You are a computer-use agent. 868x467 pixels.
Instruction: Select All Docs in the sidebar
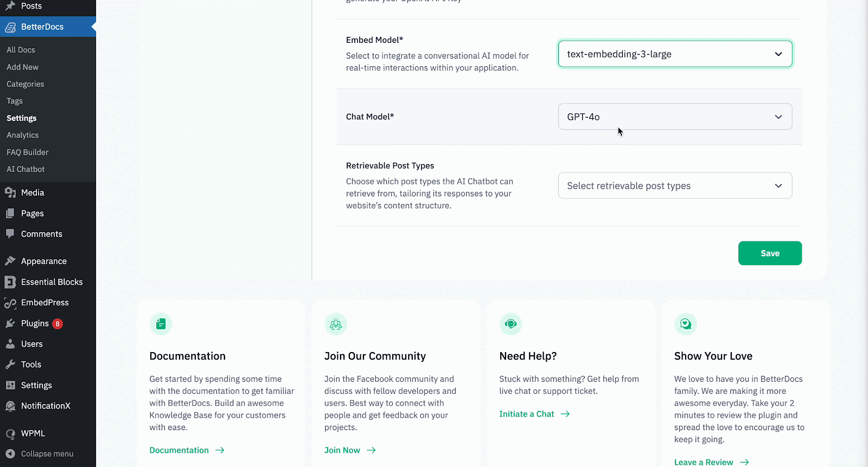tap(21, 50)
